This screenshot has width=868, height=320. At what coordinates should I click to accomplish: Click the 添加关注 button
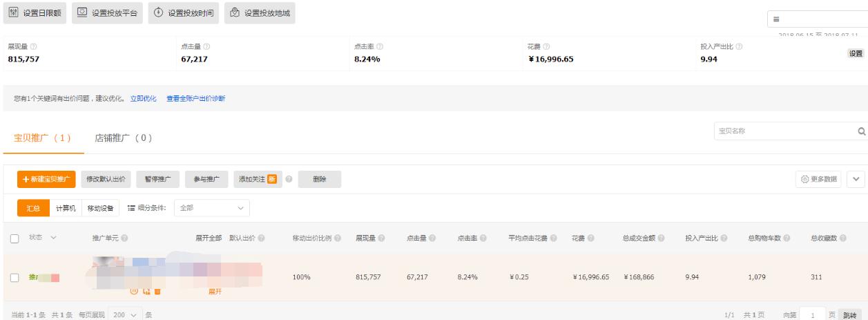[x=257, y=179]
